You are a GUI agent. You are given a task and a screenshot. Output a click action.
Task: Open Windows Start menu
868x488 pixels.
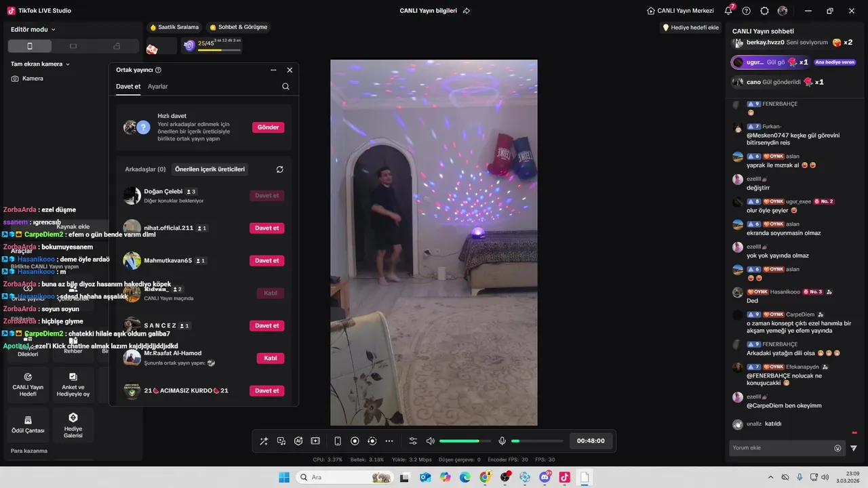(284, 477)
